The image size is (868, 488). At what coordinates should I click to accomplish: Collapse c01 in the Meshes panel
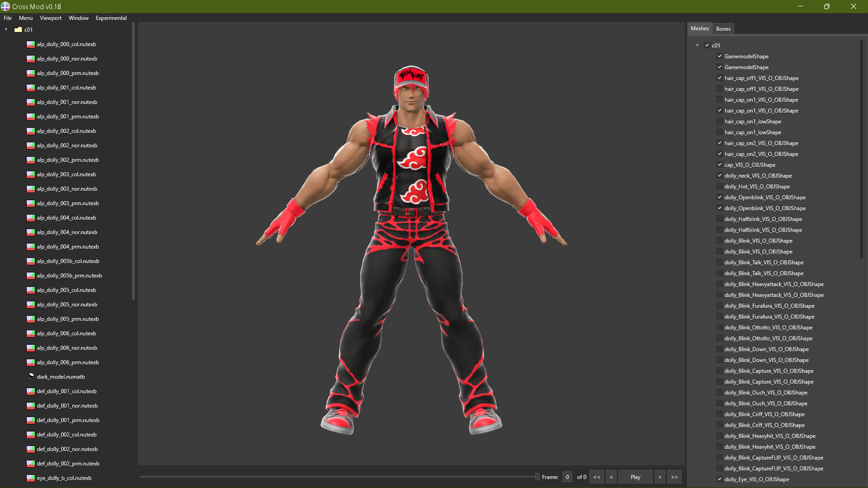click(x=696, y=45)
